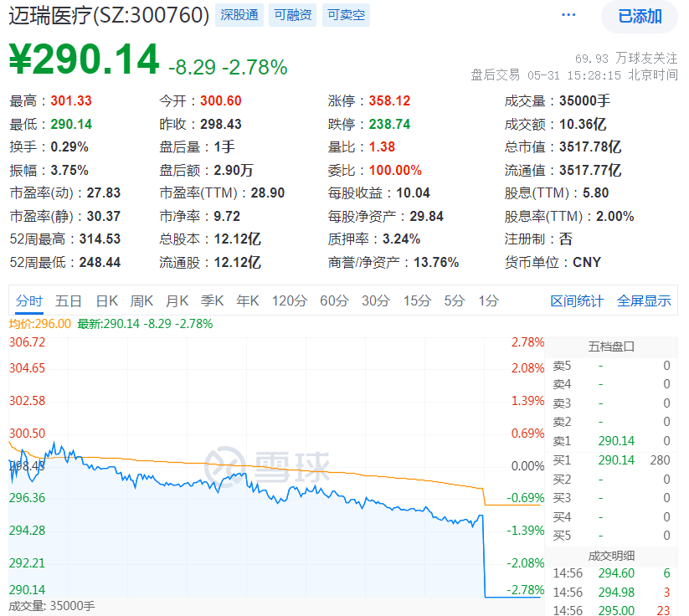Open the three-dot more options menu

coord(568,15)
